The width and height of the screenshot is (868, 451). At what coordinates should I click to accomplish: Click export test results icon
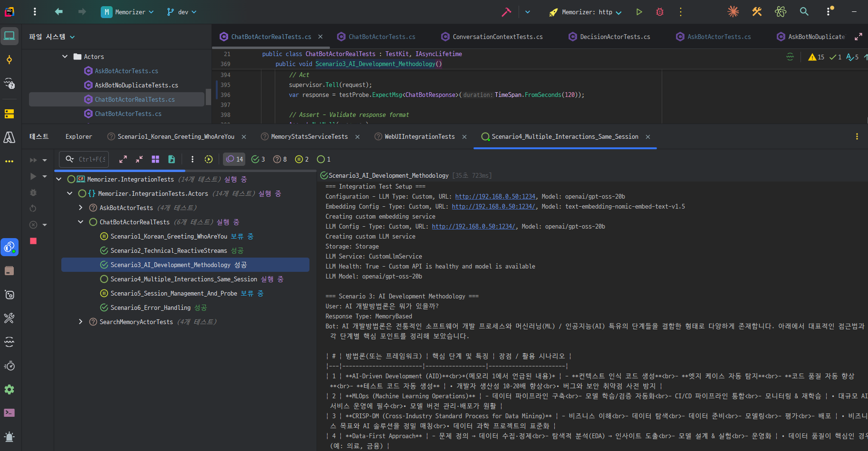click(172, 159)
